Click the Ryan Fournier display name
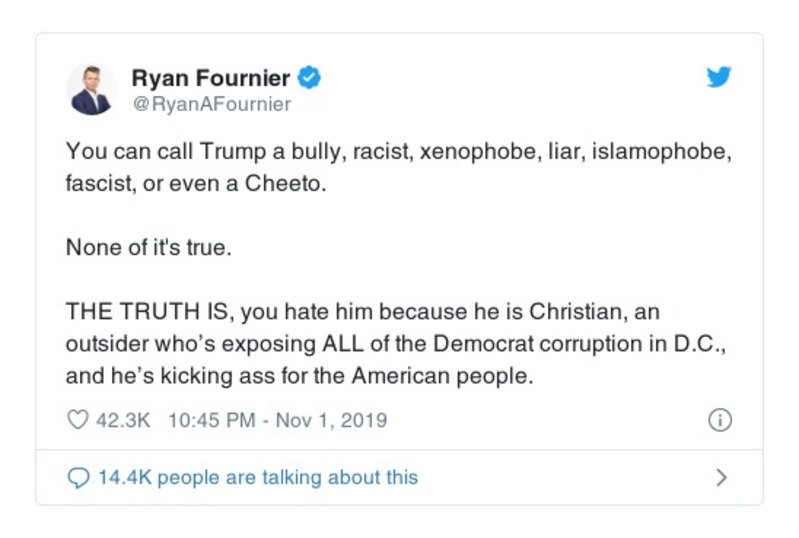 click(211, 78)
